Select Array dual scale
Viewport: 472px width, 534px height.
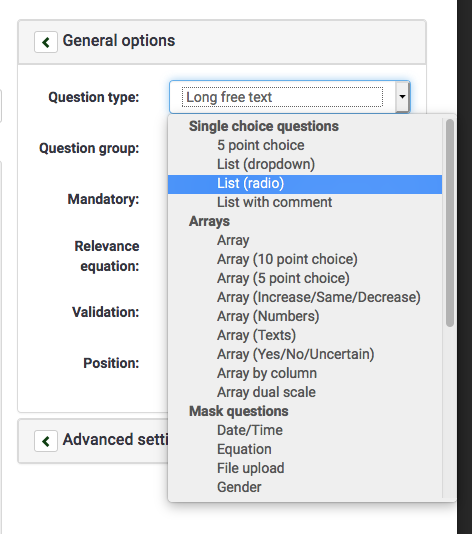(266, 392)
